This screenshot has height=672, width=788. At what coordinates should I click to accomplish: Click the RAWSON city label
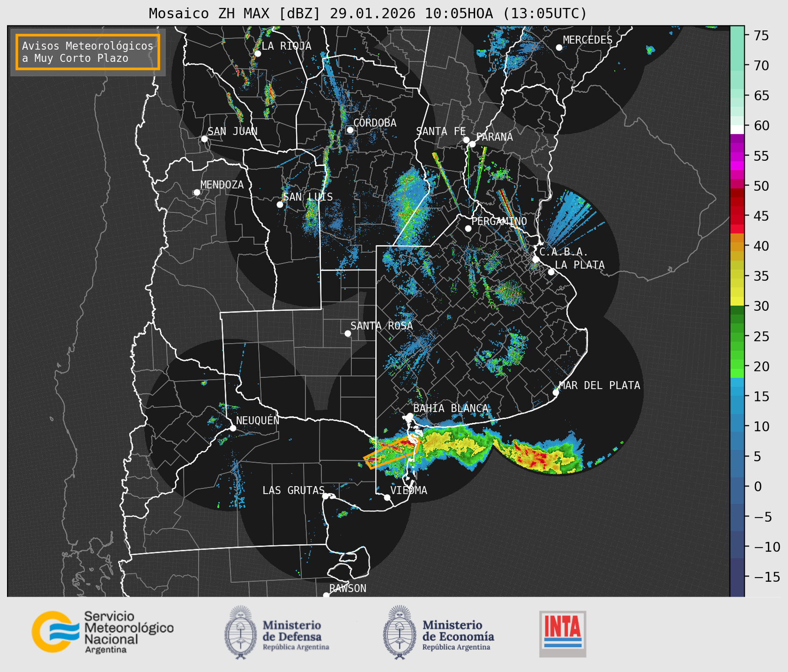click(348, 589)
